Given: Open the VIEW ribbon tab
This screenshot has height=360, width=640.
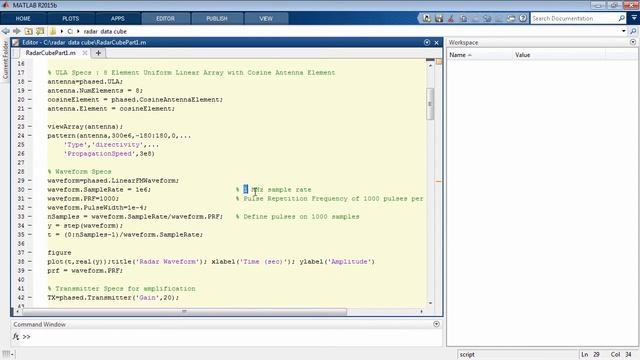Looking at the screenshot, I should pyautogui.click(x=266, y=18).
